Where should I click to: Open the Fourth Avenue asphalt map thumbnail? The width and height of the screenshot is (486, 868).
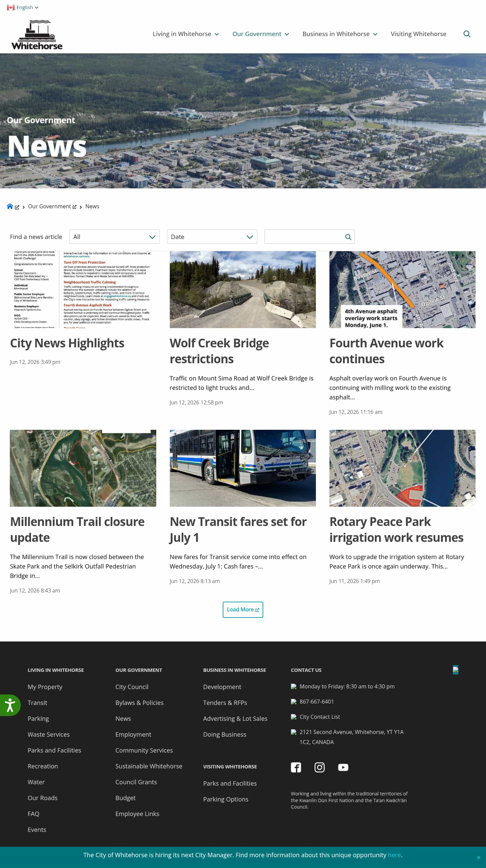[402, 289]
